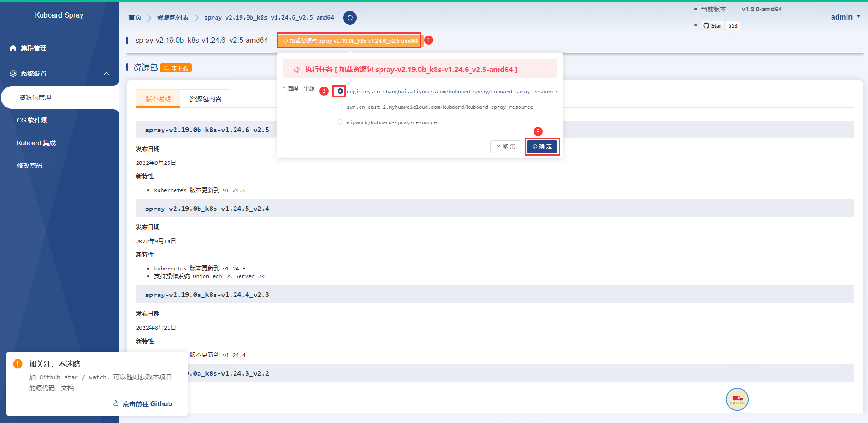Click the 取消 cancel button
Image resolution: width=868 pixels, height=423 pixels.
[506, 147]
